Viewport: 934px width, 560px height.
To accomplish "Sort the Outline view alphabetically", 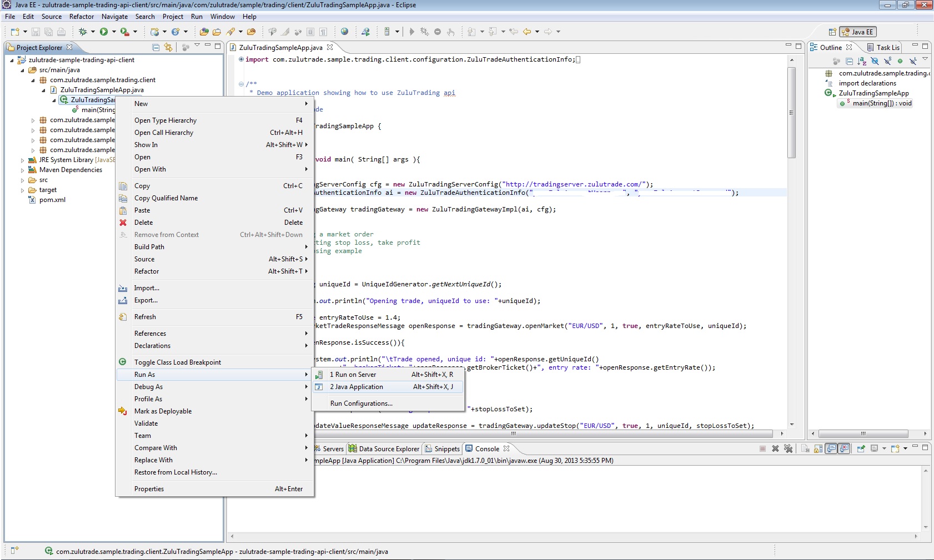I will 861,61.
